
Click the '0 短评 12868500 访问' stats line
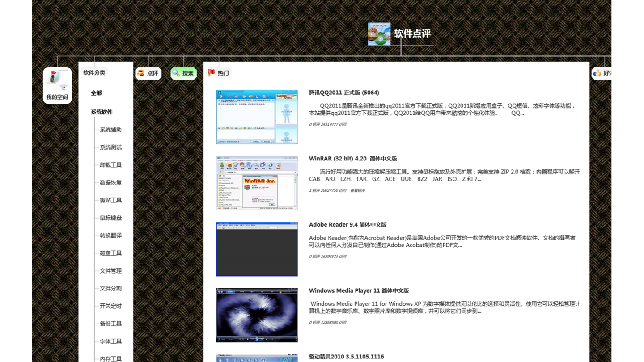pyautogui.click(x=327, y=323)
